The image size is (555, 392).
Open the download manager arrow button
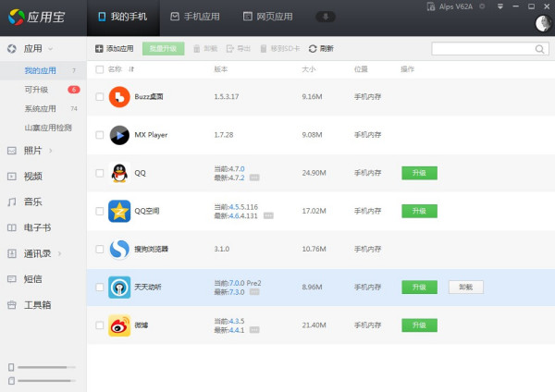coord(326,17)
